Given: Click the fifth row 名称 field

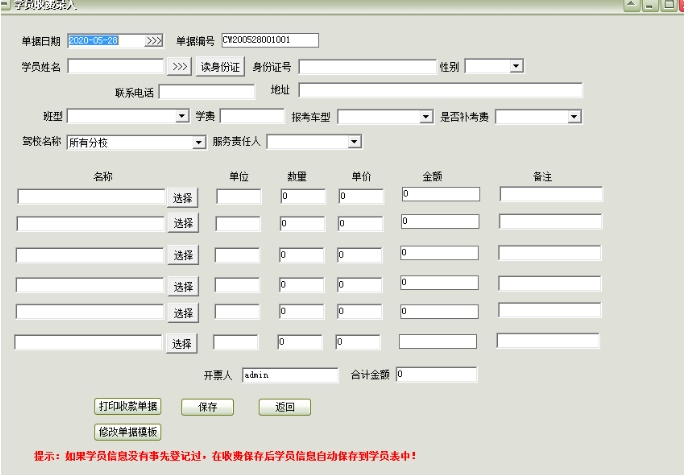Looking at the screenshot, I should tap(90, 311).
